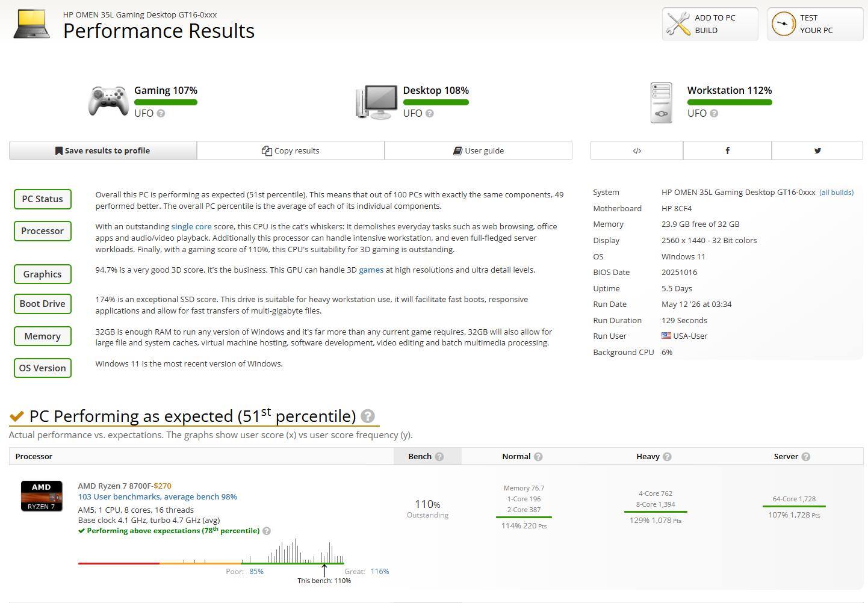This screenshot has width=868, height=603.
Task: Click the Poor 85% value link
Action: 256,572
